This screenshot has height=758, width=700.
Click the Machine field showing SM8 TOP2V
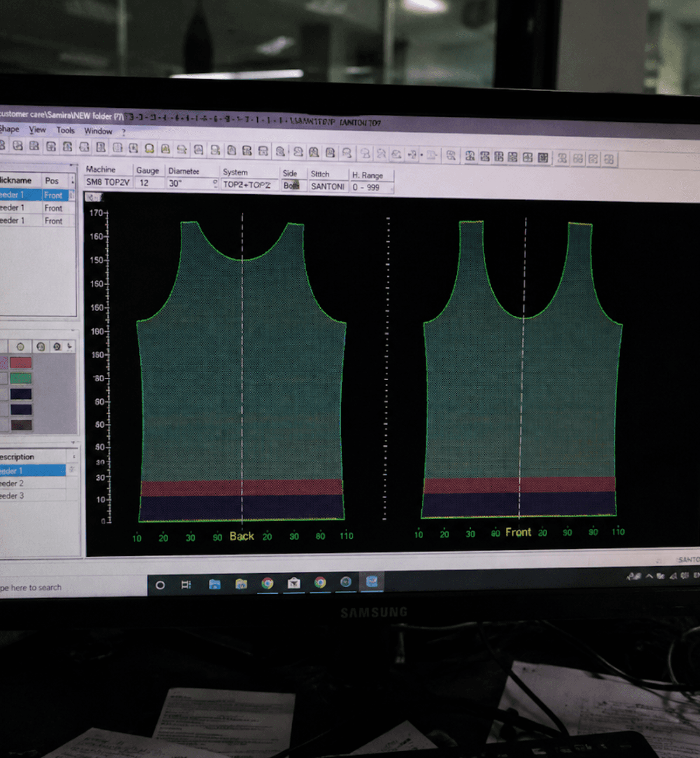click(x=108, y=182)
